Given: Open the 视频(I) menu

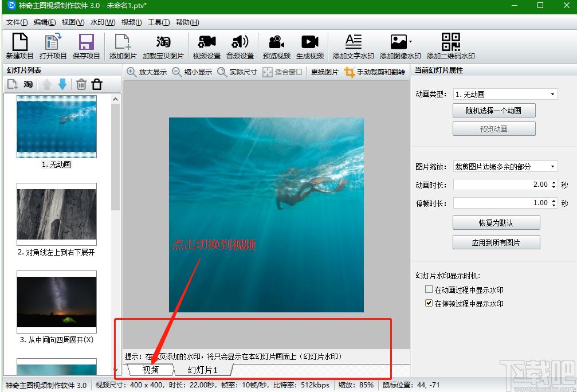Looking at the screenshot, I should (131, 22).
